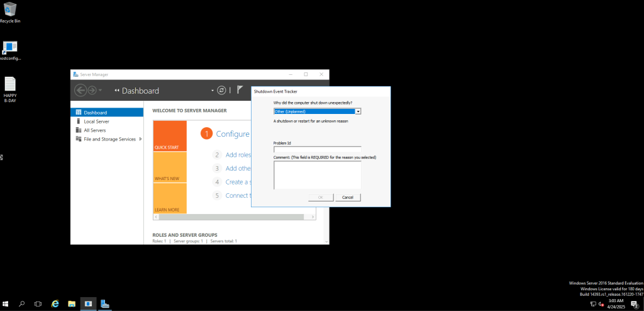Viewport: 644px width, 311px height.
Task: Open File Explorer from the taskbar
Action: (72, 304)
